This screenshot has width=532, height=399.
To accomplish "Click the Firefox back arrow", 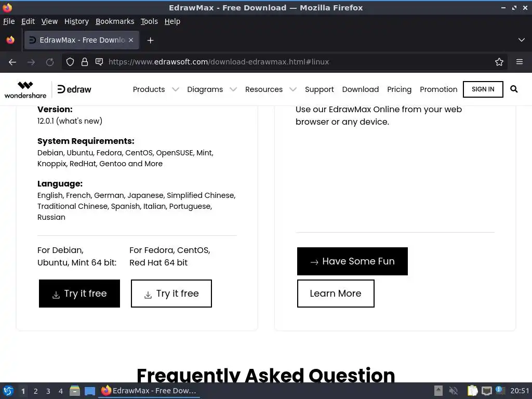I will (12, 62).
